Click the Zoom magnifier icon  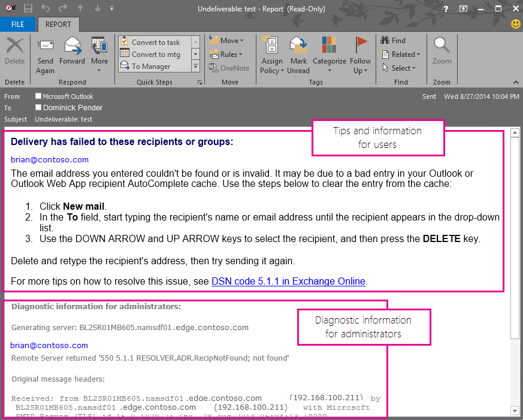click(x=442, y=45)
